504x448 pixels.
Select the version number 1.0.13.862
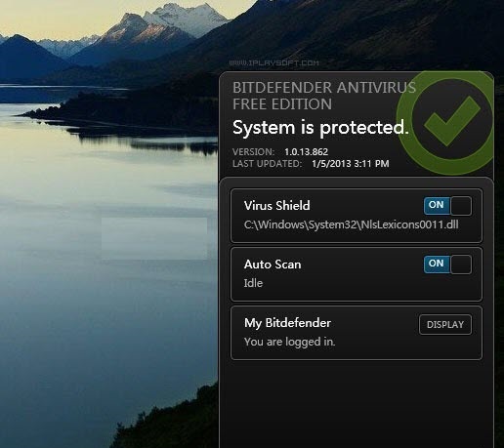[x=306, y=152]
